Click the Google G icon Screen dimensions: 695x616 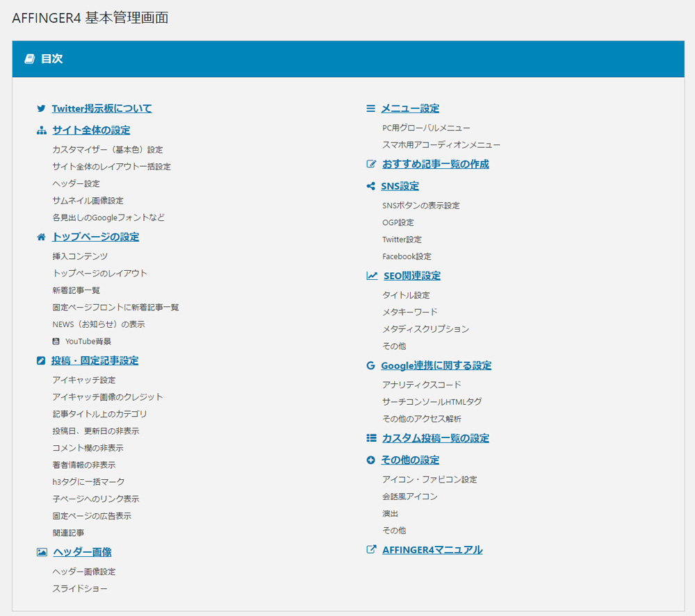[x=370, y=366]
